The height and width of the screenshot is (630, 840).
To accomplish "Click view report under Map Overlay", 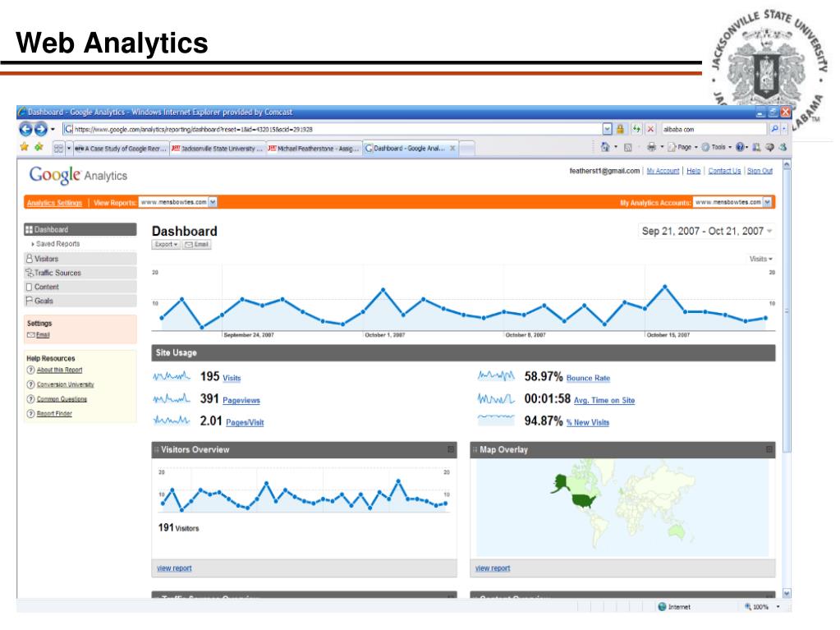I will click(x=493, y=568).
